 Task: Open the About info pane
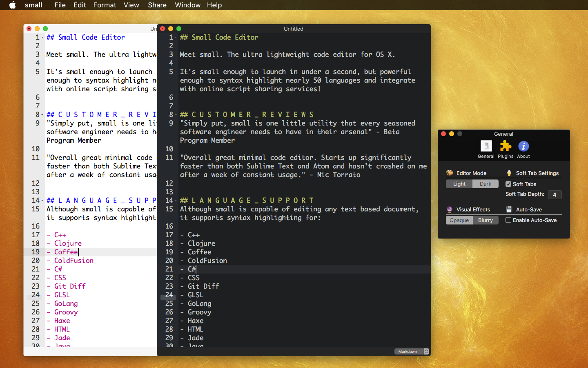point(523,149)
